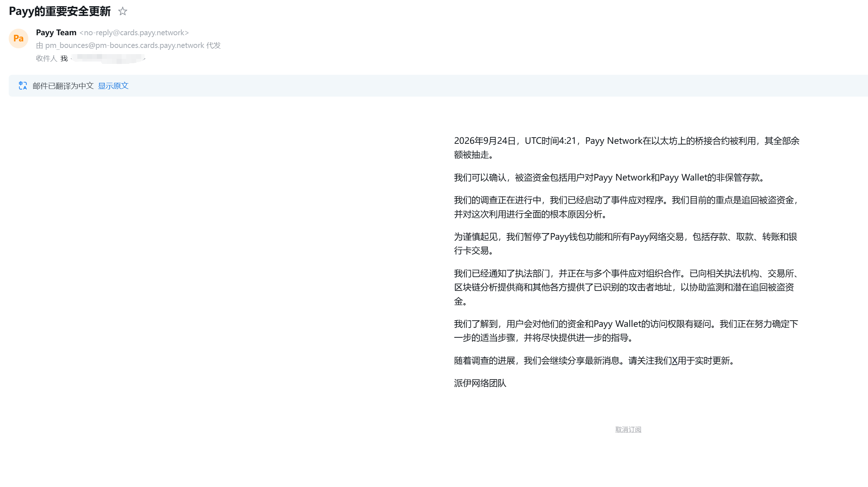Click the paragraph starting 为谨慎起见
The width and height of the screenshot is (868, 487).
click(x=625, y=244)
